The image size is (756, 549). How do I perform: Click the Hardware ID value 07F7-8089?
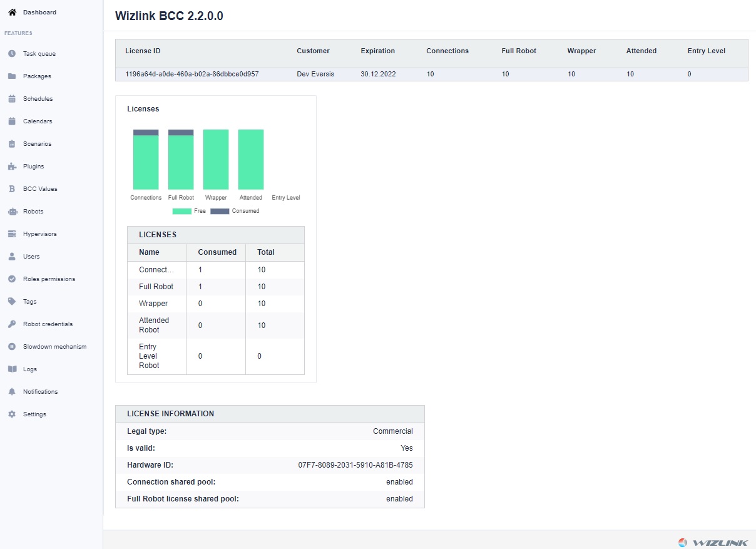point(355,465)
